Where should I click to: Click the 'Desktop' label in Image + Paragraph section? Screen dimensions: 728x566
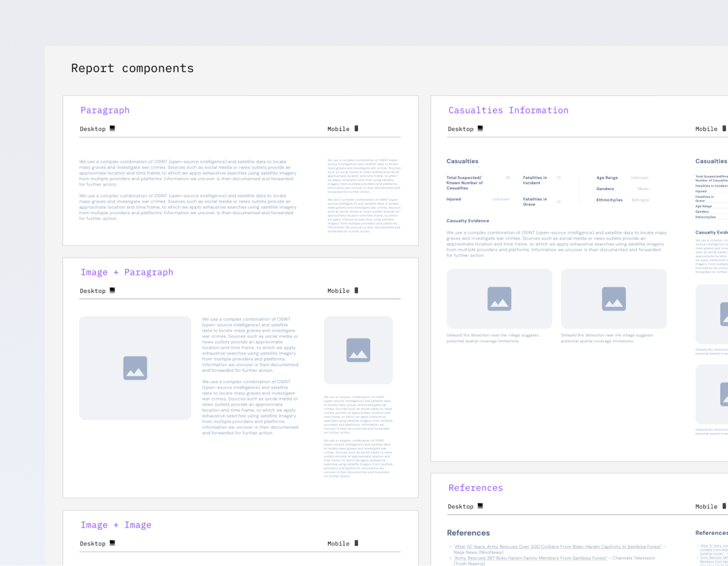pyautogui.click(x=92, y=291)
